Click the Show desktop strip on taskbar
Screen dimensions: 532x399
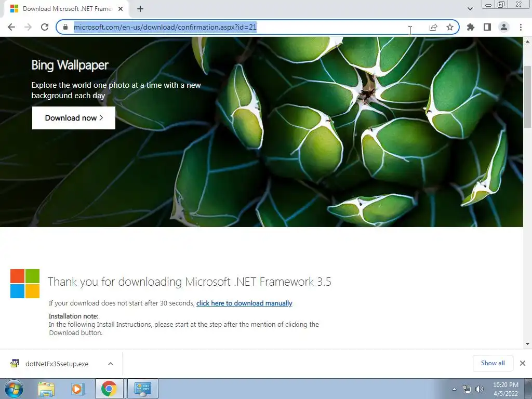click(528, 389)
